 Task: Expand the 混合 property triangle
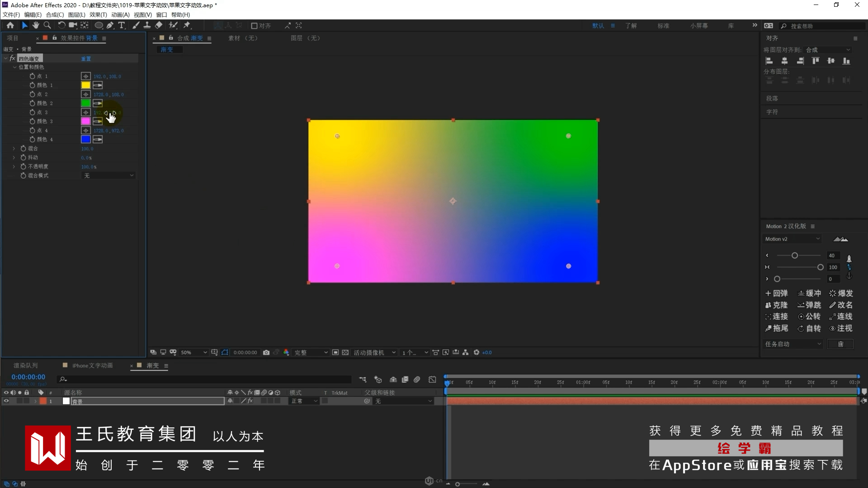click(x=14, y=148)
